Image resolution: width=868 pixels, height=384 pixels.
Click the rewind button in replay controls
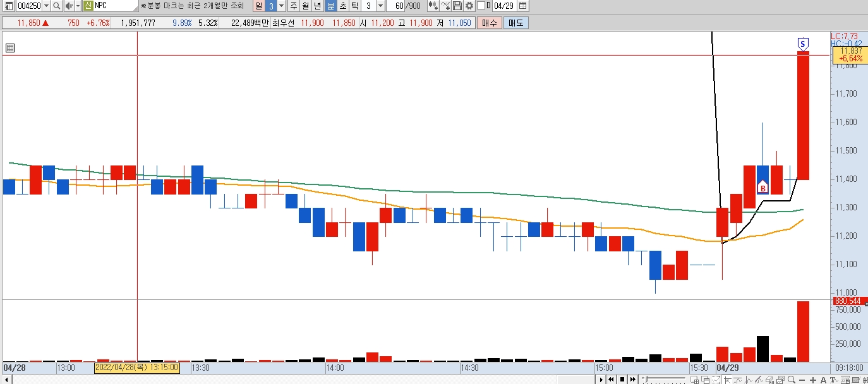tap(611, 380)
